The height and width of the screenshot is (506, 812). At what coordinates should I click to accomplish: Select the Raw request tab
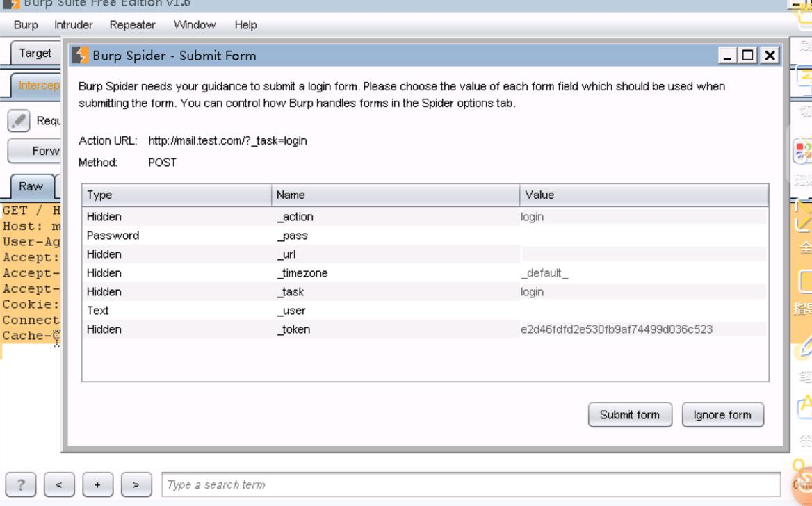tap(31, 186)
